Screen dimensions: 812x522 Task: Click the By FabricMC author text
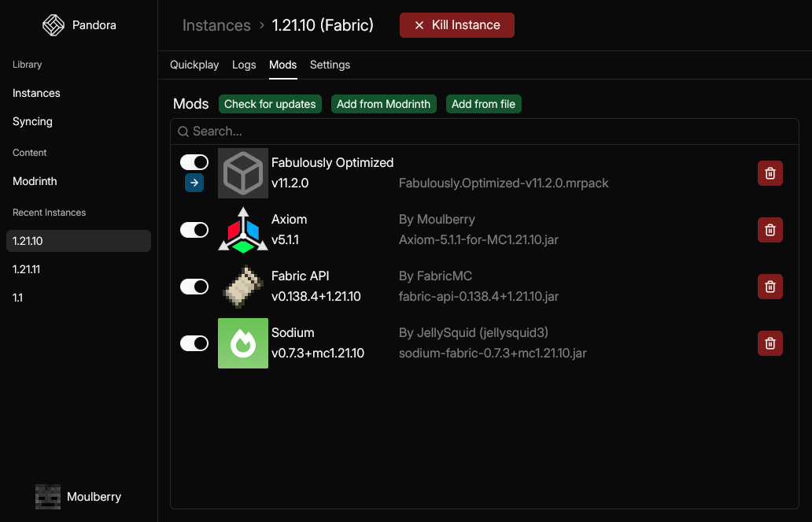tap(436, 276)
